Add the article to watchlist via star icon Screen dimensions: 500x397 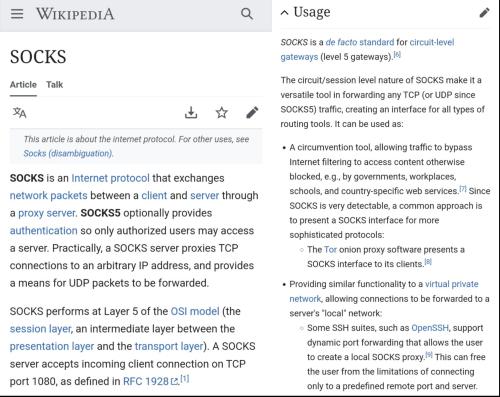click(x=222, y=113)
